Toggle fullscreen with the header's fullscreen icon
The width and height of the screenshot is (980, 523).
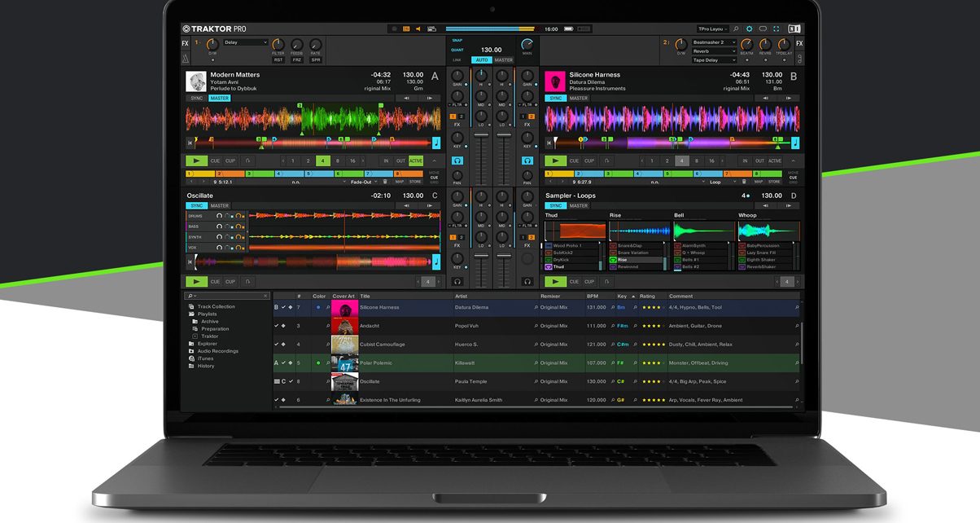pyautogui.click(x=777, y=29)
